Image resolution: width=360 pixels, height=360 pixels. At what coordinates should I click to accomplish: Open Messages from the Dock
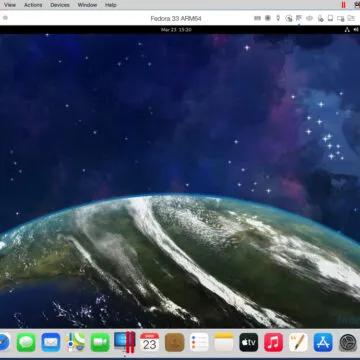26,342
